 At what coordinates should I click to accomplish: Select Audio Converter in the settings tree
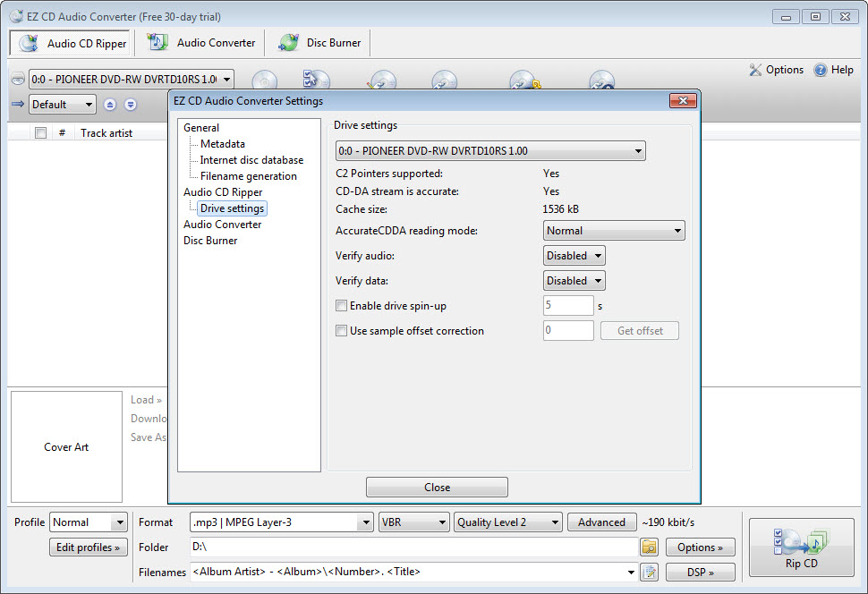[223, 225]
